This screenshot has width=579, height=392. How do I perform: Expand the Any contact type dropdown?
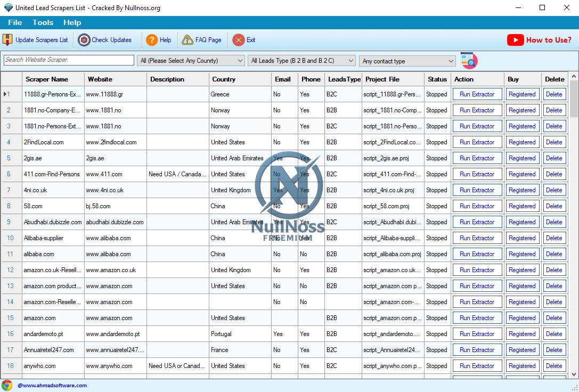(x=451, y=61)
